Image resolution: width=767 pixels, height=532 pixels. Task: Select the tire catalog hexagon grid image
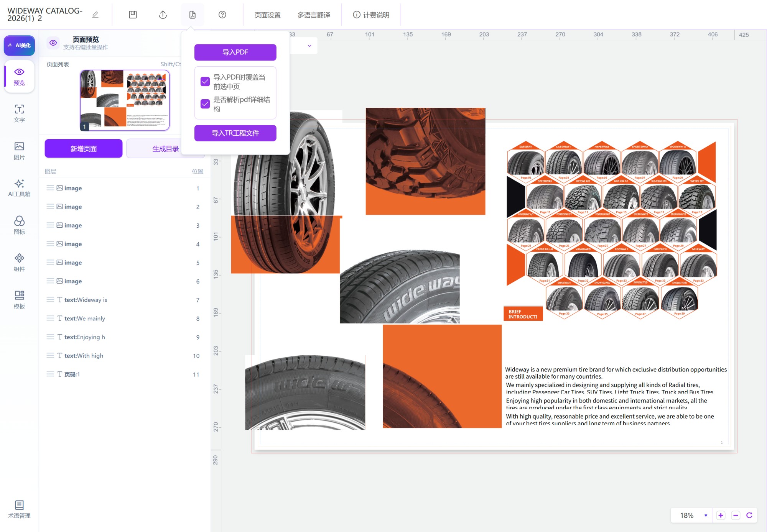click(x=612, y=230)
